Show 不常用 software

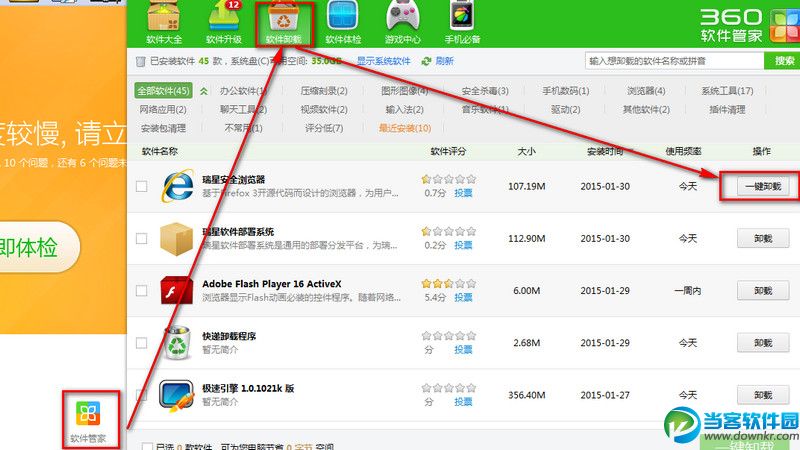tap(243, 128)
